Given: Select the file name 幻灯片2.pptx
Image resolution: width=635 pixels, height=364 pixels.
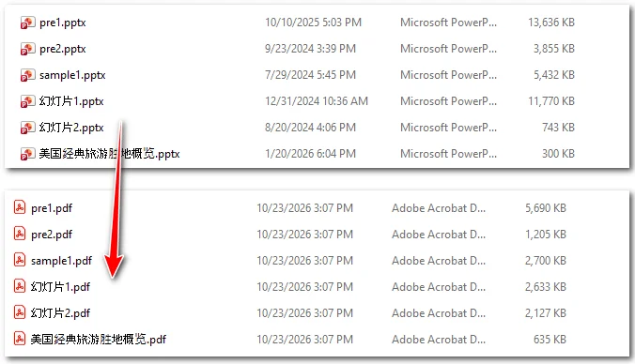Looking at the screenshot, I should pyautogui.click(x=71, y=128).
